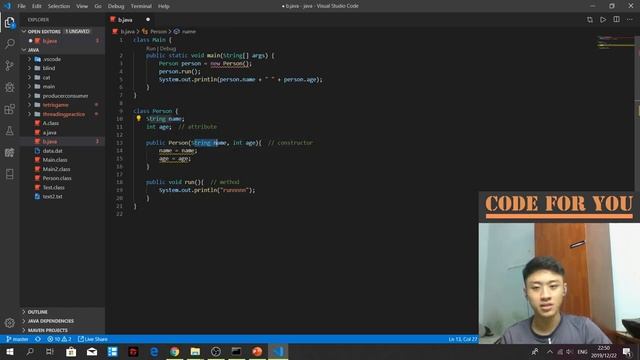The width and height of the screenshot is (640, 360).
Task: Open Source Control view in activity bar
Action: (x=9, y=65)
